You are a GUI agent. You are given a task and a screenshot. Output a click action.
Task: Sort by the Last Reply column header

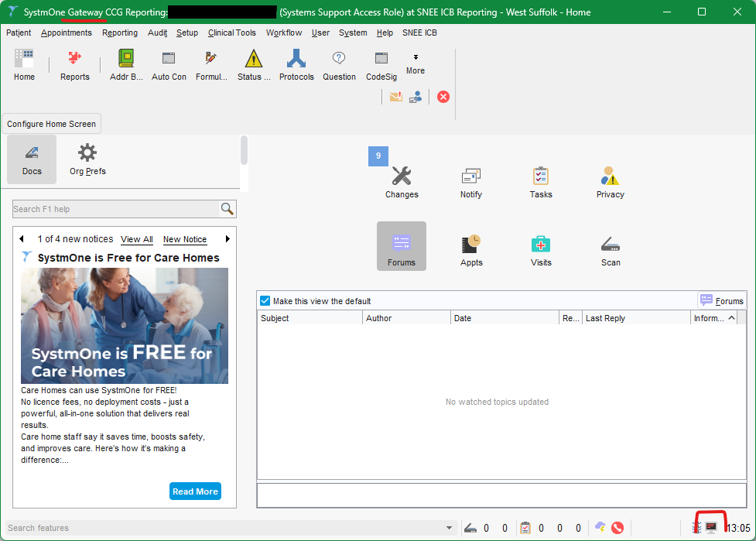(636, 318)
